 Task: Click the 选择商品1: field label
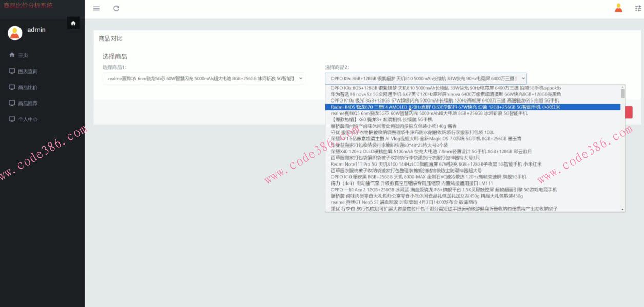click(x=114, y=67)
